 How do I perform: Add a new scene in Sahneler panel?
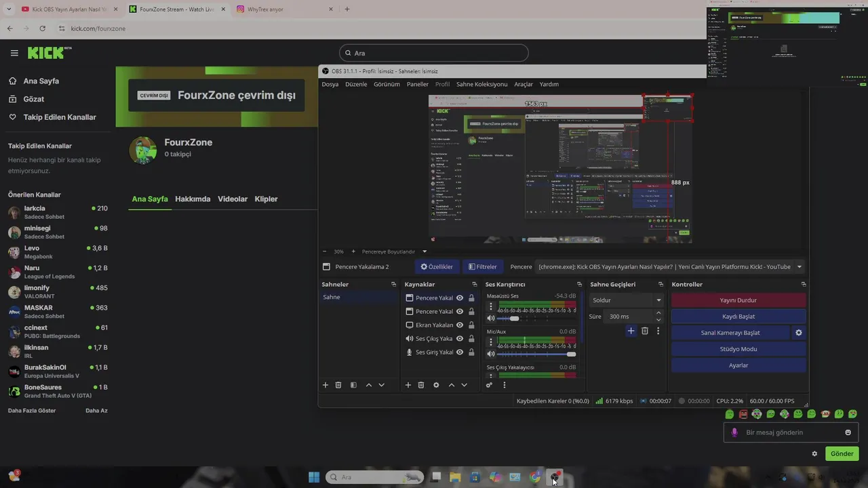pyautogui.click(x=325, y=385)
